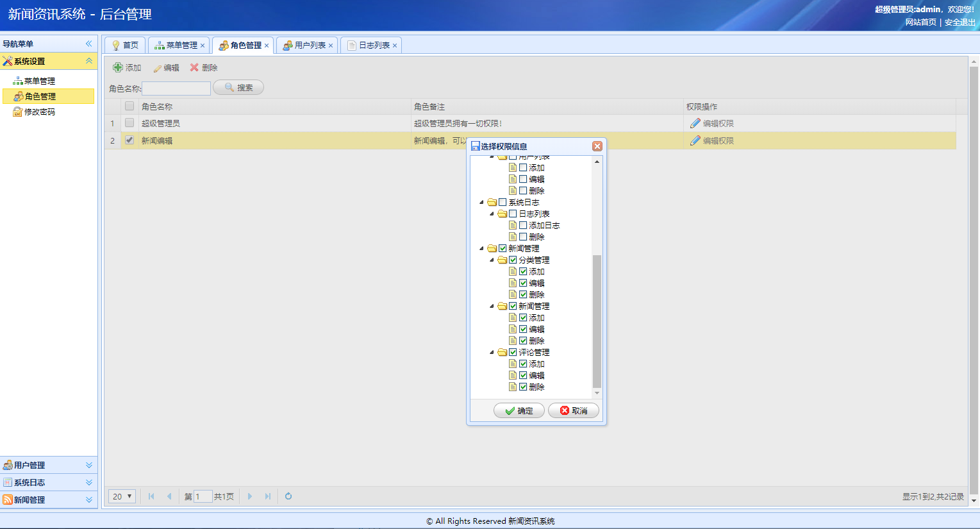
Task: Go to next page in pager
Action: click(250, 496)
